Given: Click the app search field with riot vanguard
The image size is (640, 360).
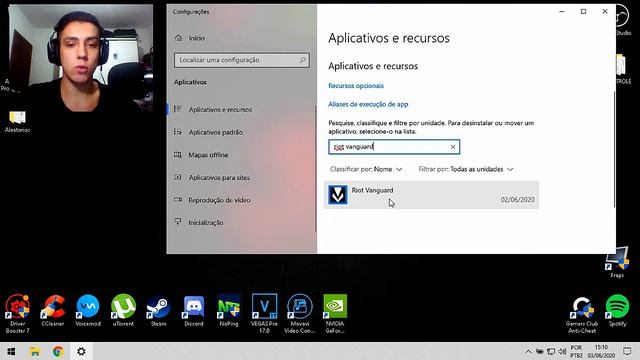Looking at the screenshot, I should [394, 147].
